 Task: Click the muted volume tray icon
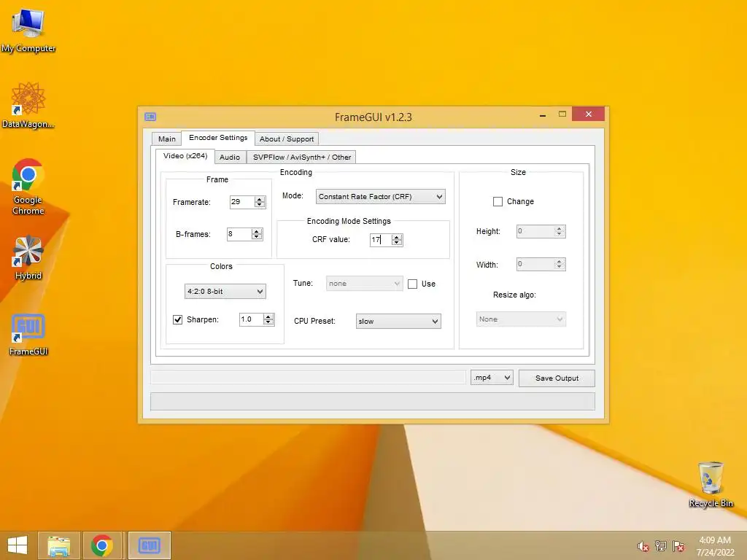point(643,546)
